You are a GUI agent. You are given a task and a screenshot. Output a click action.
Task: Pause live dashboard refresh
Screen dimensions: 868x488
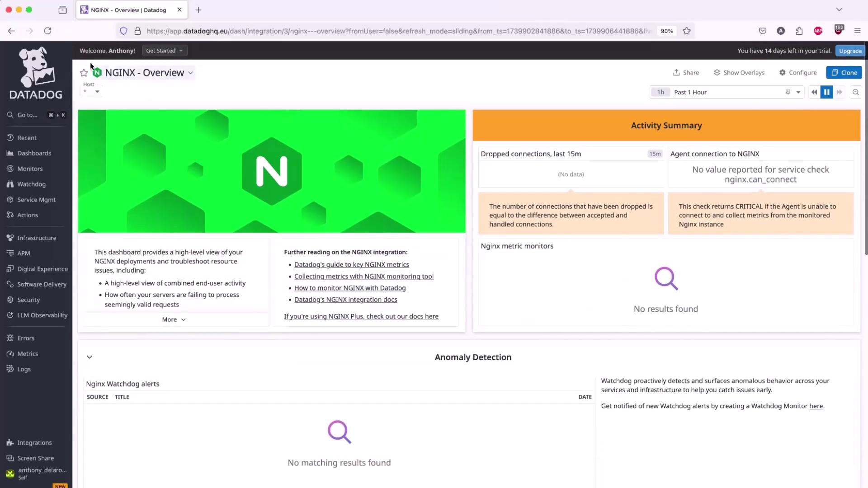pyautogui.click(x=826, y=92)
